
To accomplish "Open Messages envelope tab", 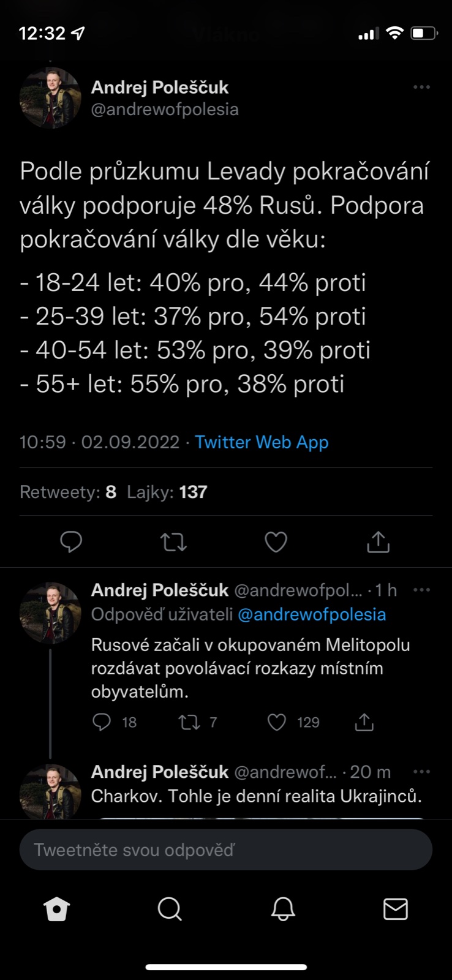I will (395, 910).
